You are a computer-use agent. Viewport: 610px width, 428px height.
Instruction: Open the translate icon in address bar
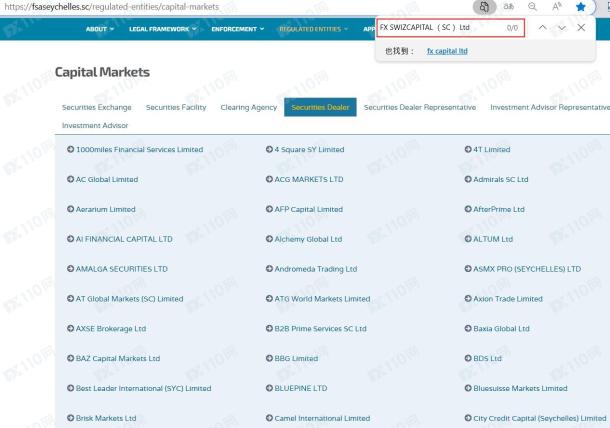[x=508, y=7]
